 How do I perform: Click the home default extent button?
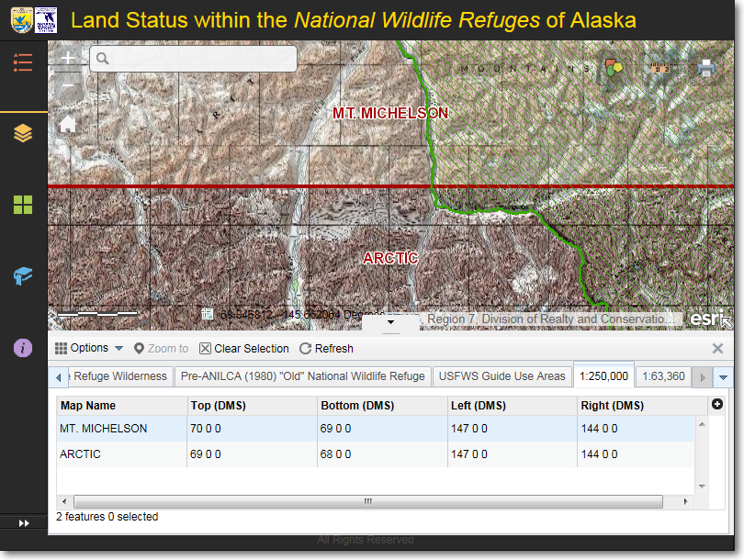point(68,125)
